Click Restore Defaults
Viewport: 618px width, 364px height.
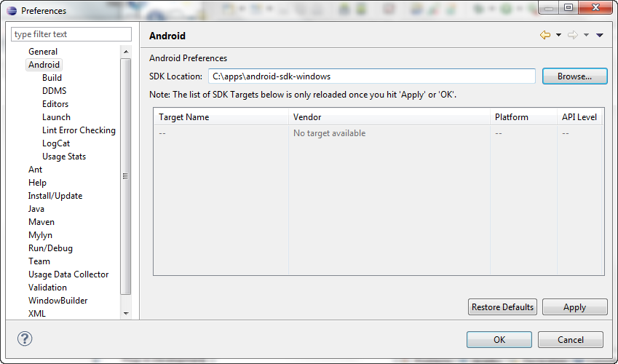pyautogui.click(x=502, y=306)
